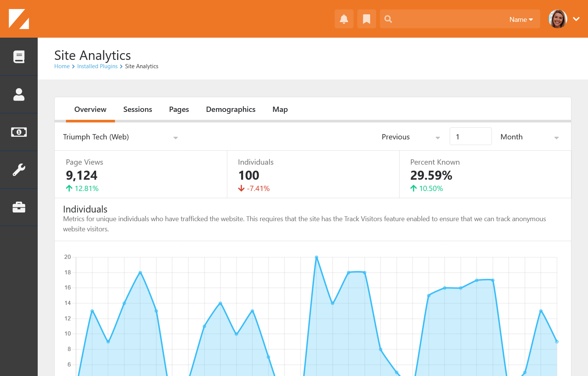Open the Previous range dropdown
Screen dimensions: 588x376
(x=410, y=137)
